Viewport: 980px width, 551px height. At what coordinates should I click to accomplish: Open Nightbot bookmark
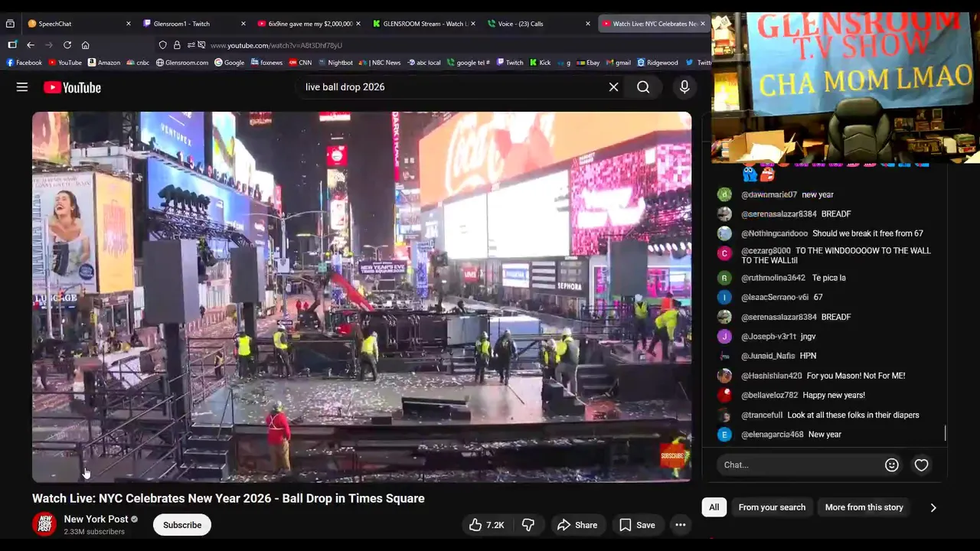(x=335, y=63)
